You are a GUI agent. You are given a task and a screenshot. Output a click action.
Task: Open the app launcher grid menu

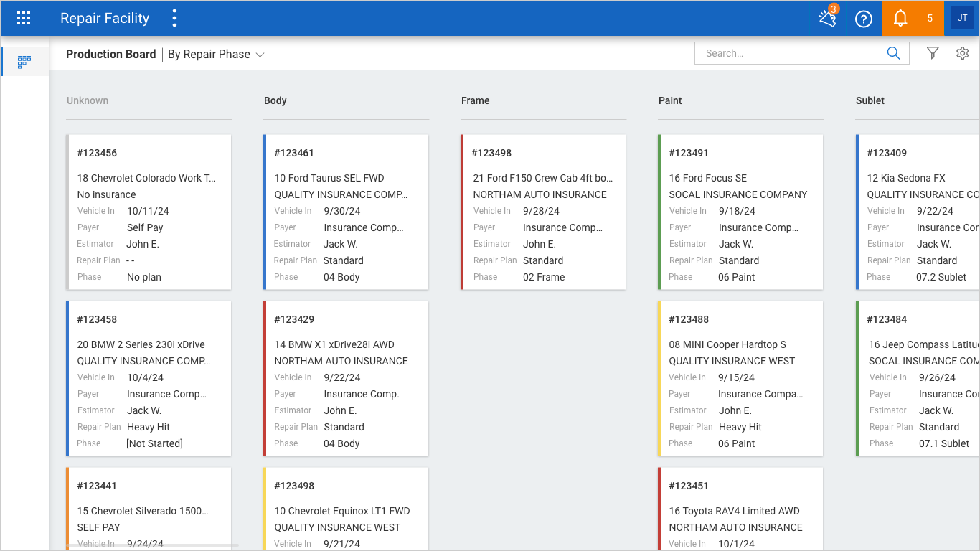coord(24,19)
